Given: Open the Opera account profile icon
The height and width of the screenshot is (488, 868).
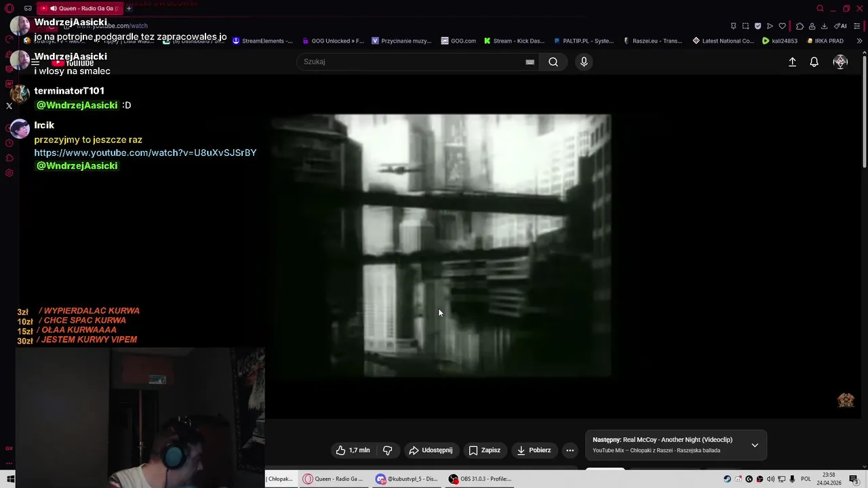Looking at the screenshot, I should point(812,26).
